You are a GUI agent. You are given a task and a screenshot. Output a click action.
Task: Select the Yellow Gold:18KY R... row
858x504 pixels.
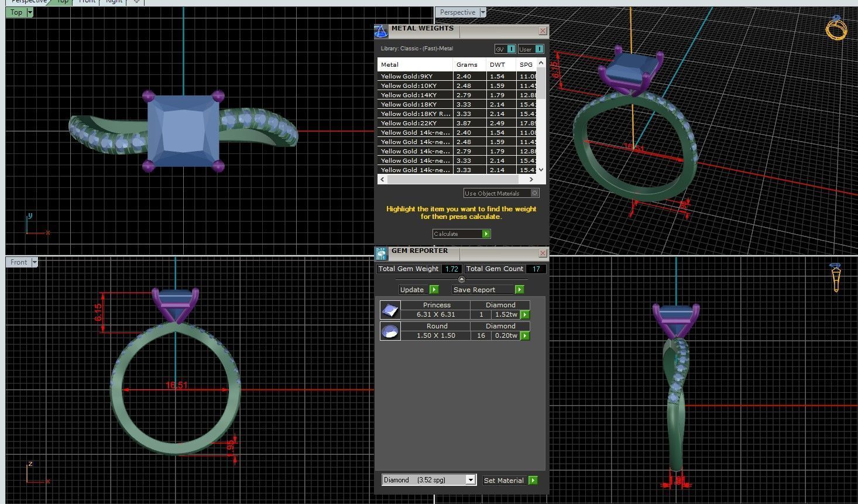tap(457, 114)
